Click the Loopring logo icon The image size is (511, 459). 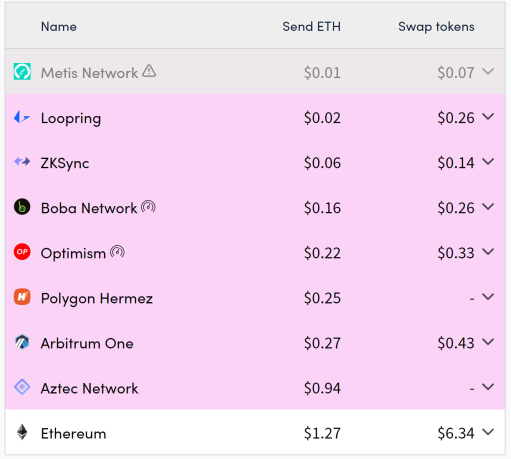click(22, 117)
